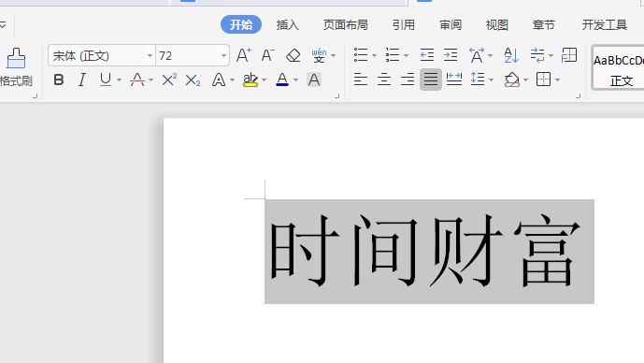Increase font size with A+ icon

click(x=244, y=55)
